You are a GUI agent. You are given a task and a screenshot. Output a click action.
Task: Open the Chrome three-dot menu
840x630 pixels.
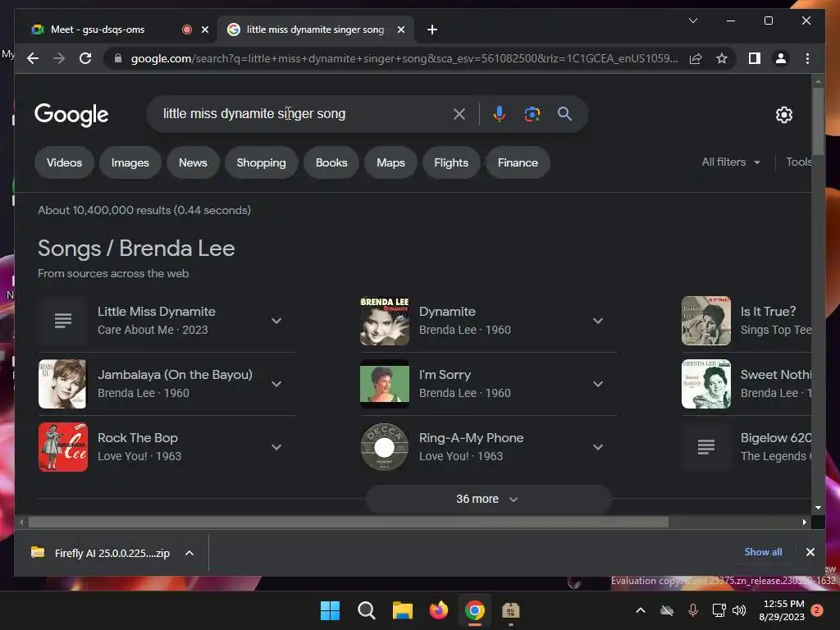pos(807,58)
